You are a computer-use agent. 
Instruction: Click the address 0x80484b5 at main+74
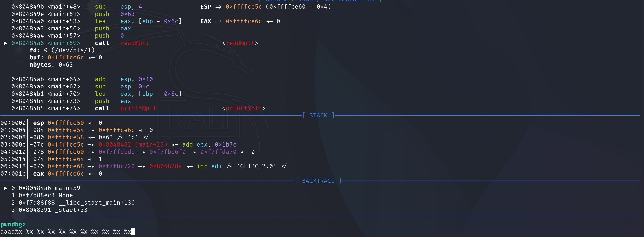[x=27, y=108]
